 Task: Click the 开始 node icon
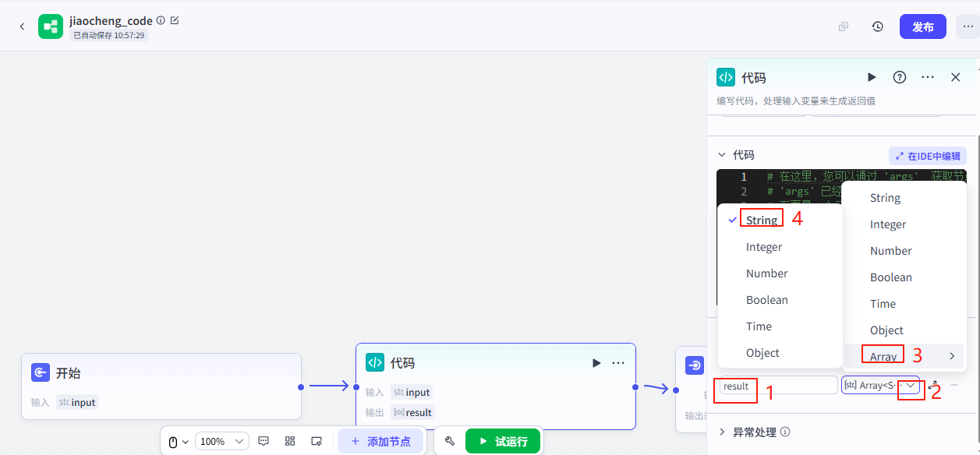41,372
